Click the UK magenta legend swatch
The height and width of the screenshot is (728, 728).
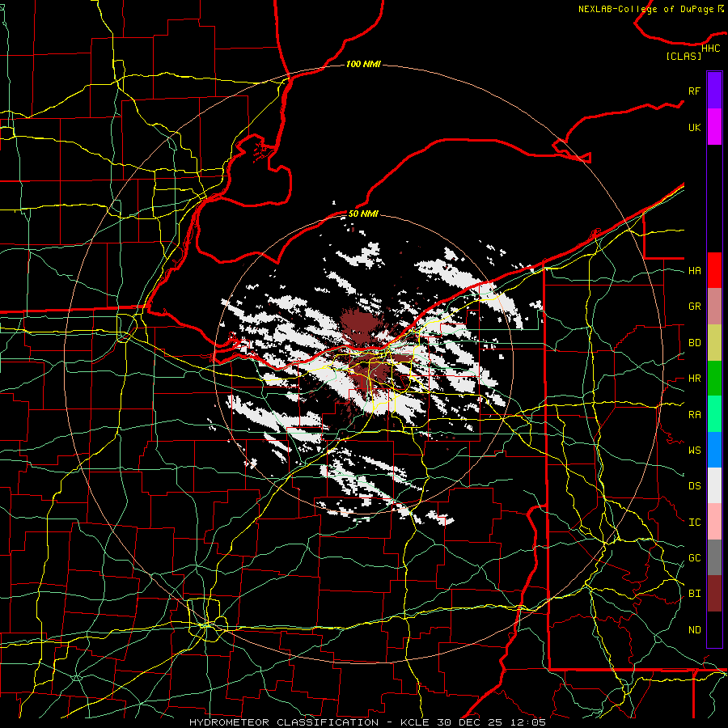point(714,127)
